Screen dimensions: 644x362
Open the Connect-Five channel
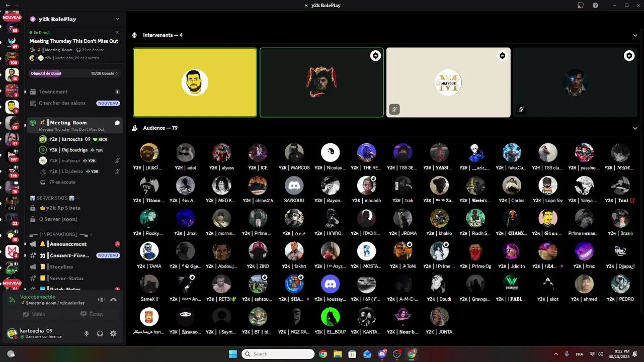74,255
